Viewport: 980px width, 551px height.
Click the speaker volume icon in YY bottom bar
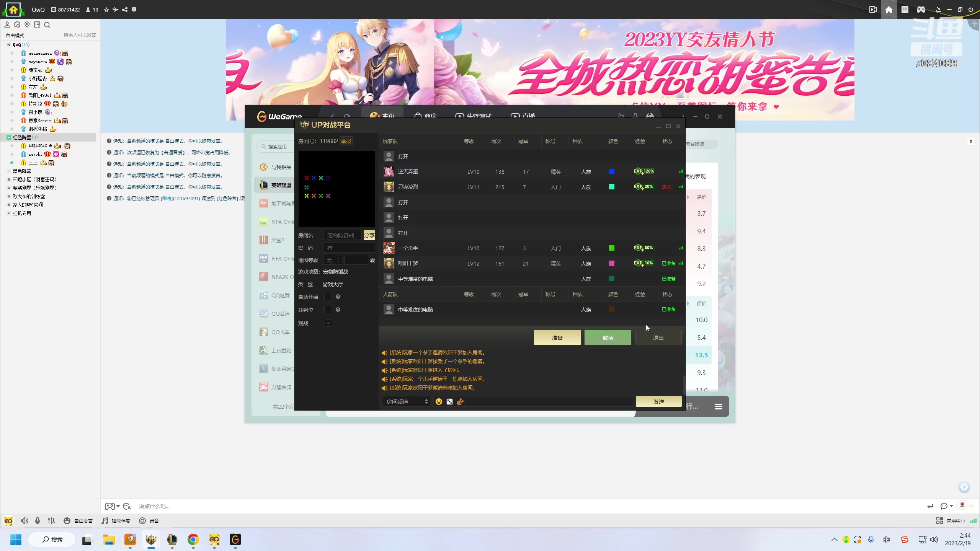pyautogui.click(x=24, y=521)
